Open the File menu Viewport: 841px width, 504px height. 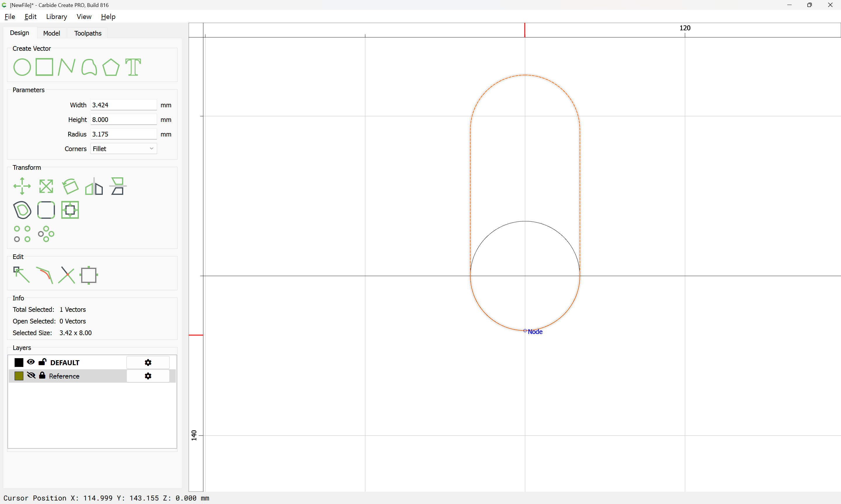click(10, 17)
